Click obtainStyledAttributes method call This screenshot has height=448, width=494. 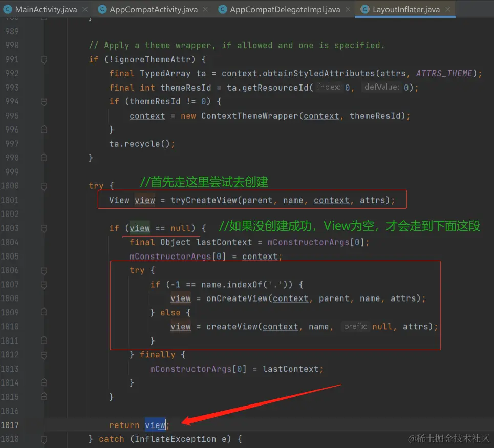point(319,73)
